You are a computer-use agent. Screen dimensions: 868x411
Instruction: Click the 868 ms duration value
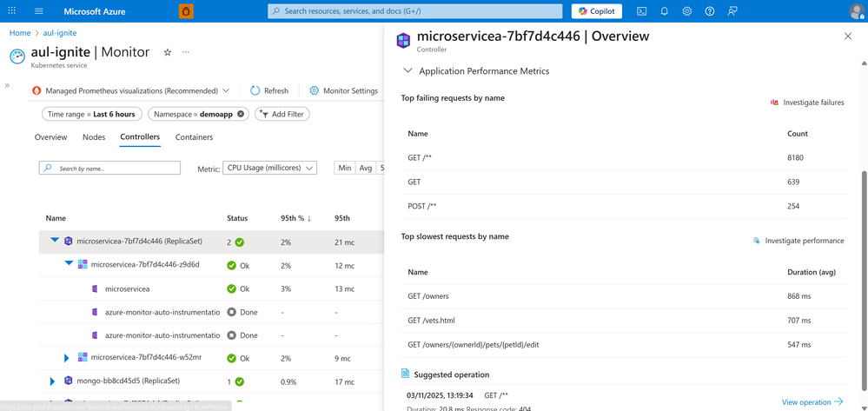tap(798, 296)
